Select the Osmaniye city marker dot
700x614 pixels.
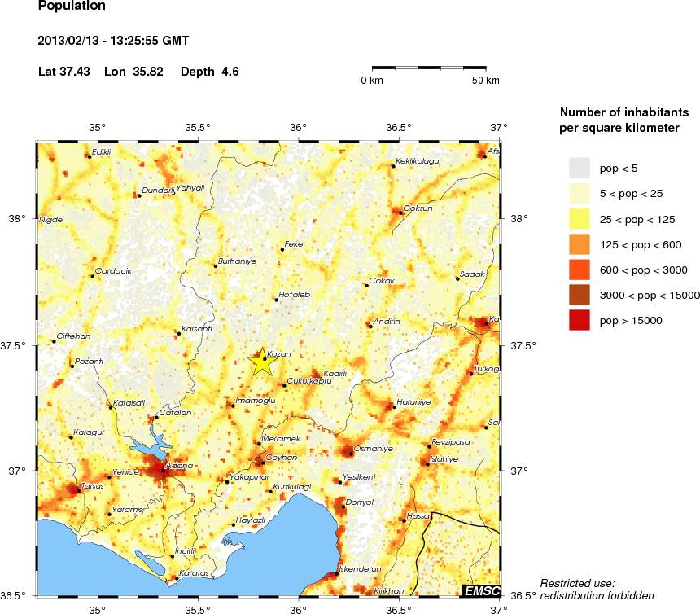[351, 452]
